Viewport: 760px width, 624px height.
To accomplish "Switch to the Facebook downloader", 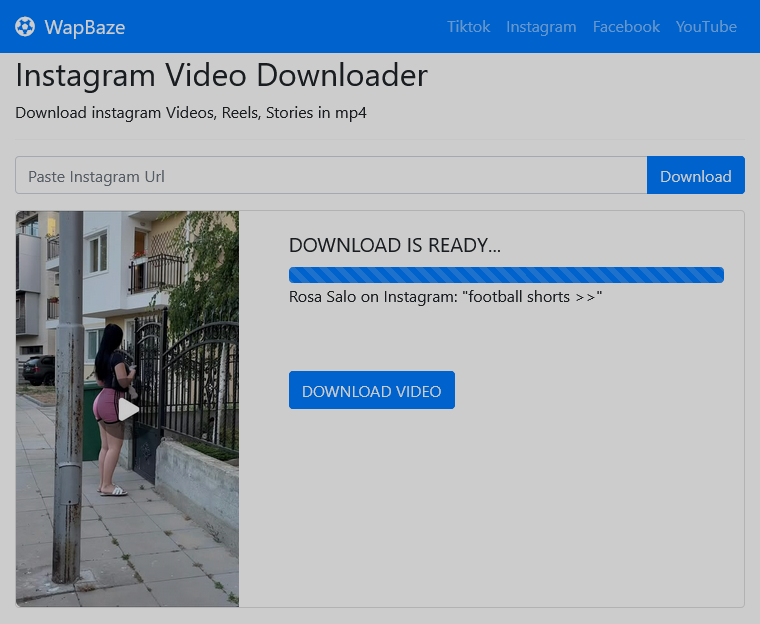I will [626, 27].
